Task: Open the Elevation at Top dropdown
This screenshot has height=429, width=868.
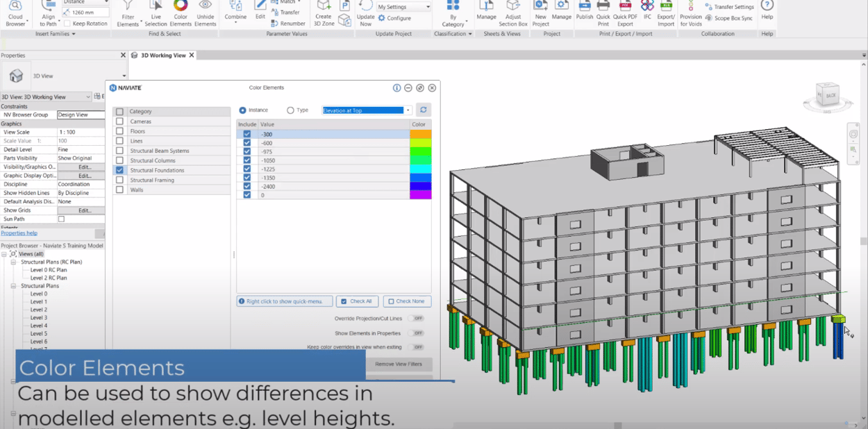Action: coord(366,110)
